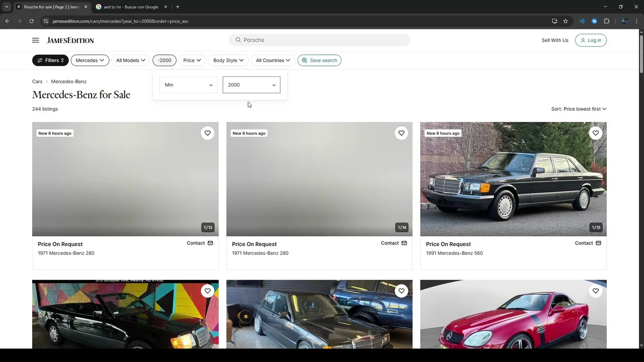Reload the current page

point(31,21)
